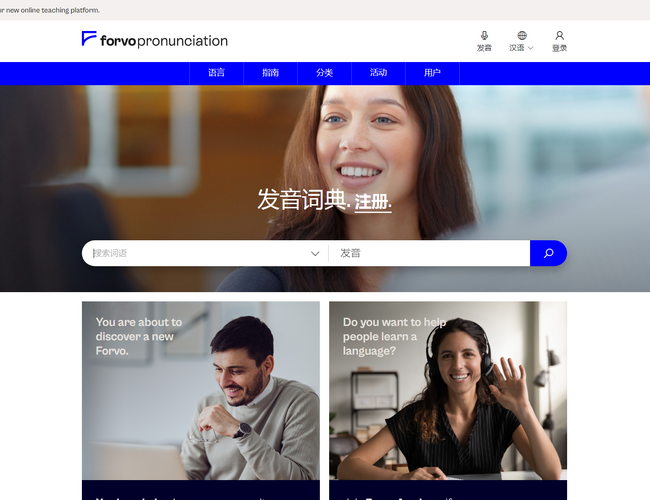
Task: Click the globe language icon
Action: point(522,36)
